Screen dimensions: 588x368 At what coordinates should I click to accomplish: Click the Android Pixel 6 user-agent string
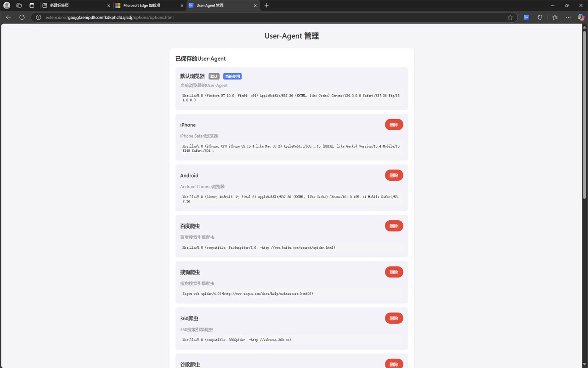pos(291,199)
